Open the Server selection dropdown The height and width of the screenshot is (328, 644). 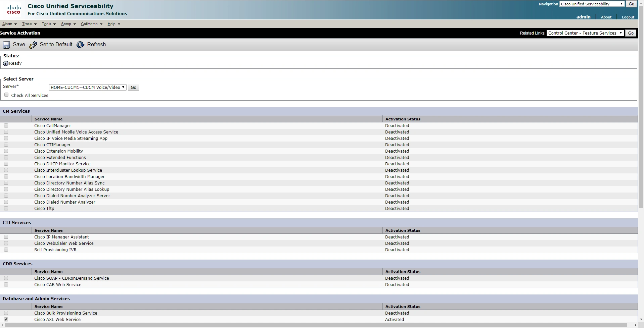pos(88,87)
